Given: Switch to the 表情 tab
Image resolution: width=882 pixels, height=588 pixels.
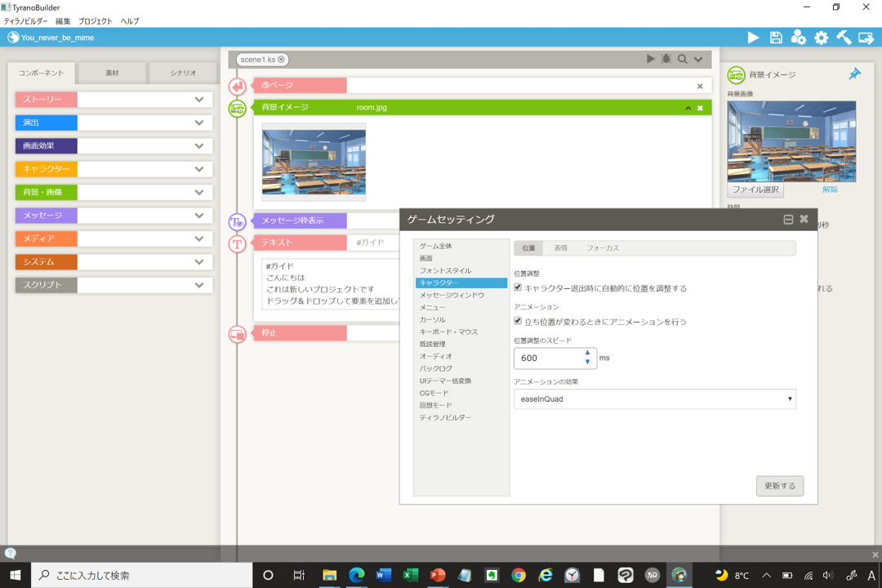Looking at the screenshot, I should tap(560, 248).
